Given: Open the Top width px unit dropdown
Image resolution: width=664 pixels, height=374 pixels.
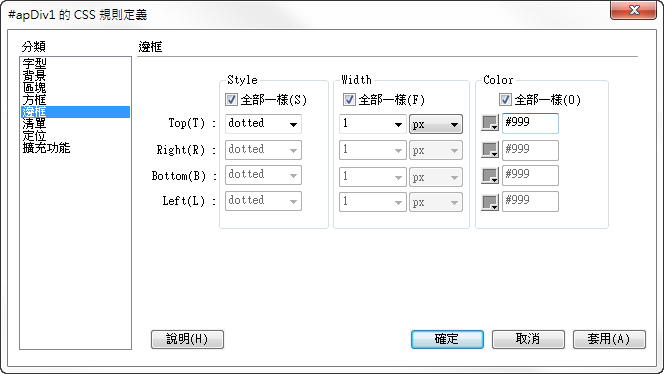Looking at the screenshot, I should (435, 124).
